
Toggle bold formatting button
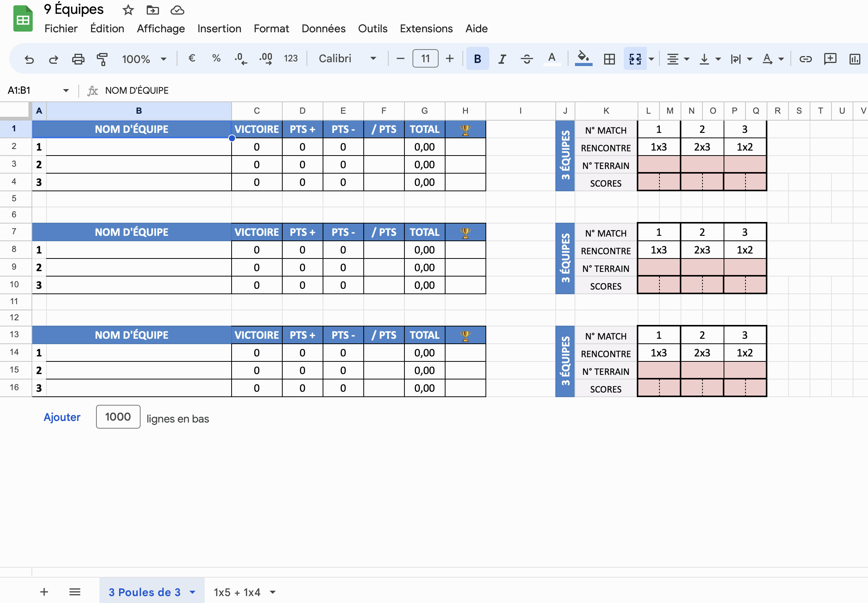(x=477, y=59)
